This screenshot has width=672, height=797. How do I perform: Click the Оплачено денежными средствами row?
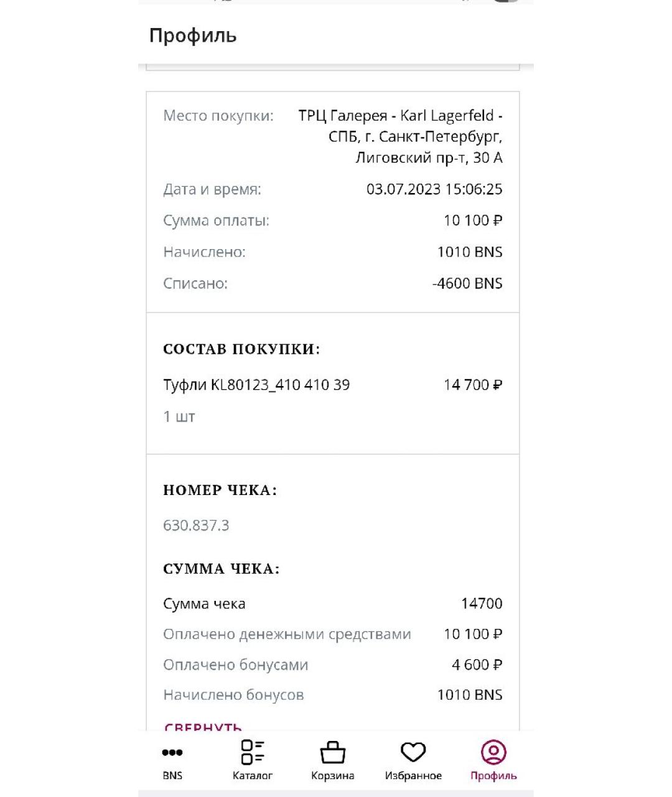(x=287, y=634)
